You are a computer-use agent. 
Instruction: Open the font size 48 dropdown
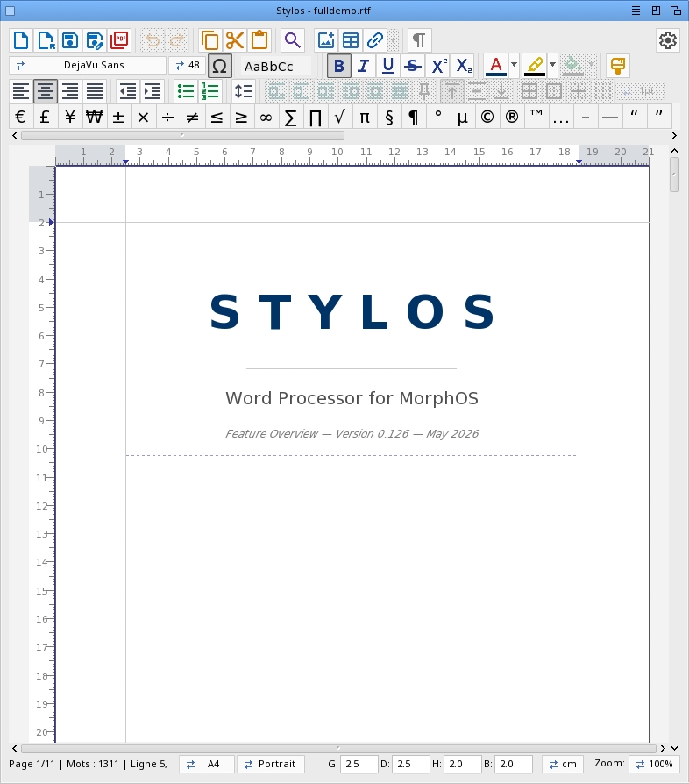click(188, 66)
